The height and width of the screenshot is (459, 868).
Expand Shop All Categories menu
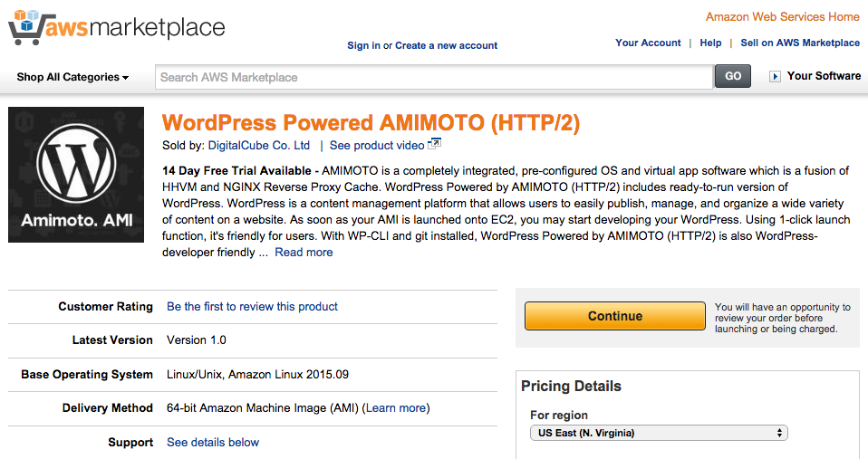72,77
